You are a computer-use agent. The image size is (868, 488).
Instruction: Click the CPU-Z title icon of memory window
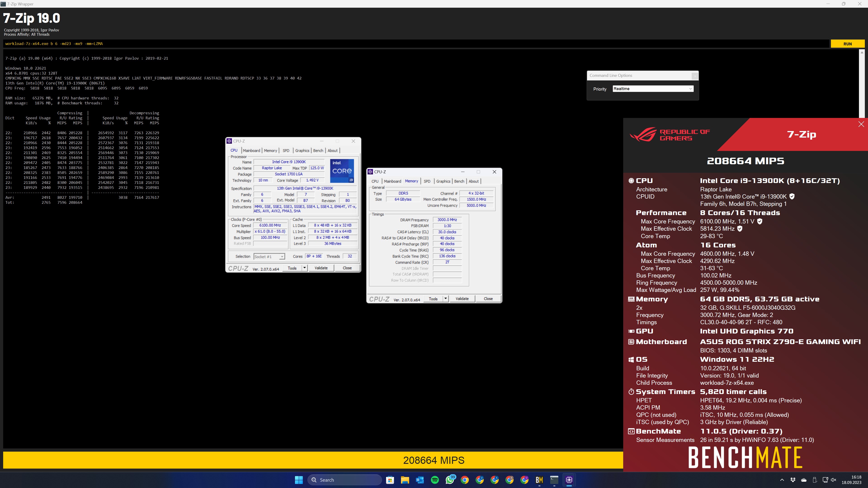click(370, 172)
